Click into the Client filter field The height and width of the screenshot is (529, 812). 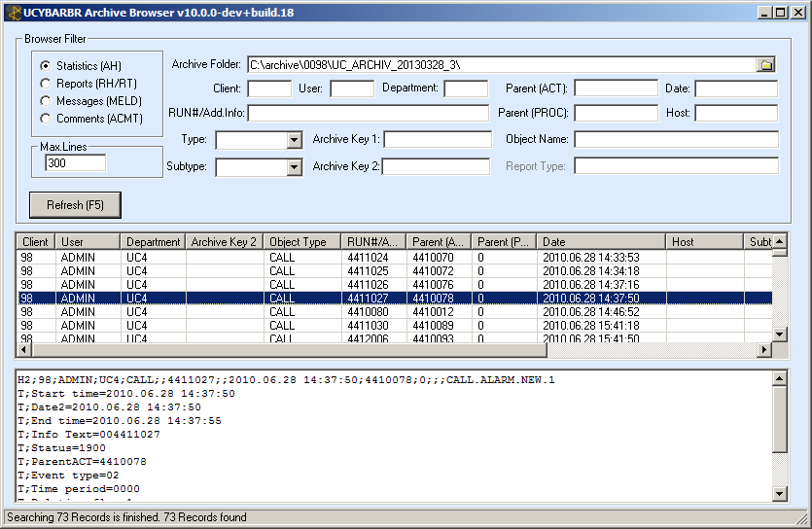(269, 88)
